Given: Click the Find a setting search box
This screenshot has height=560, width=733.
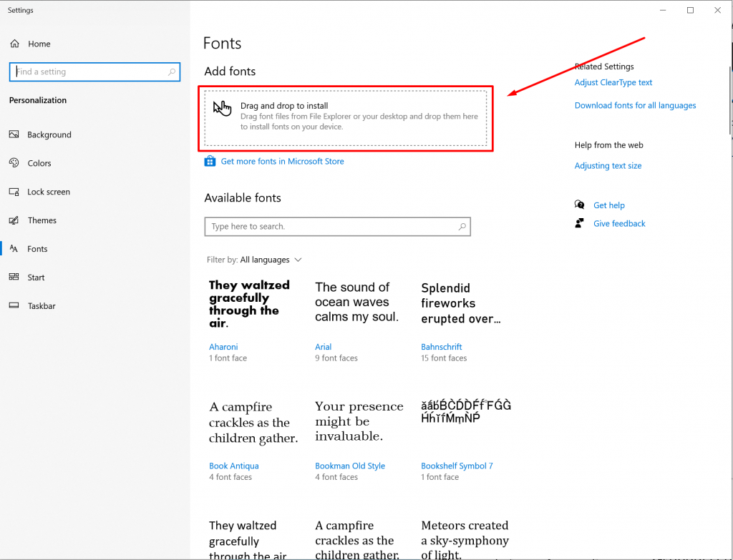Looking at the screenshot, I should pyautogui.click(x=94, y=72).
